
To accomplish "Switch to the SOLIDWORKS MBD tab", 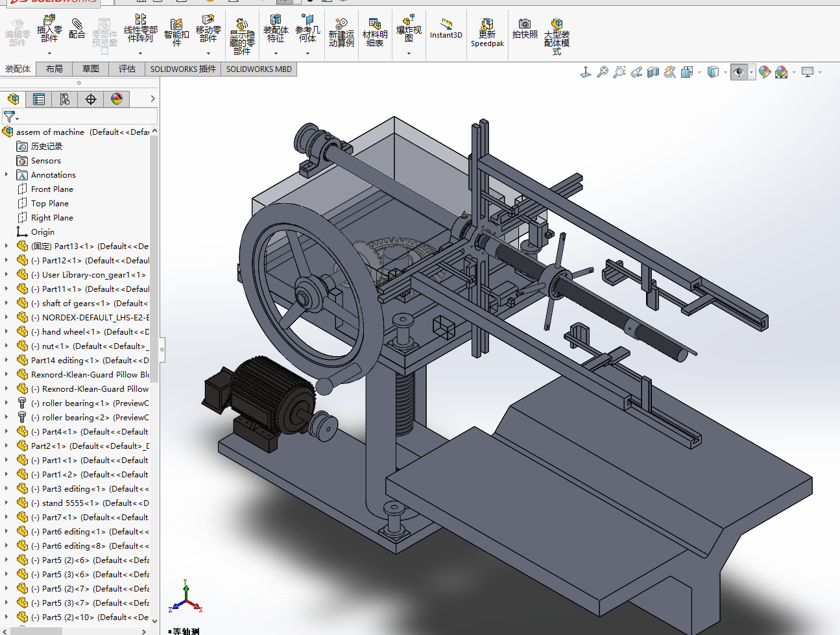I will click(259, 69).
